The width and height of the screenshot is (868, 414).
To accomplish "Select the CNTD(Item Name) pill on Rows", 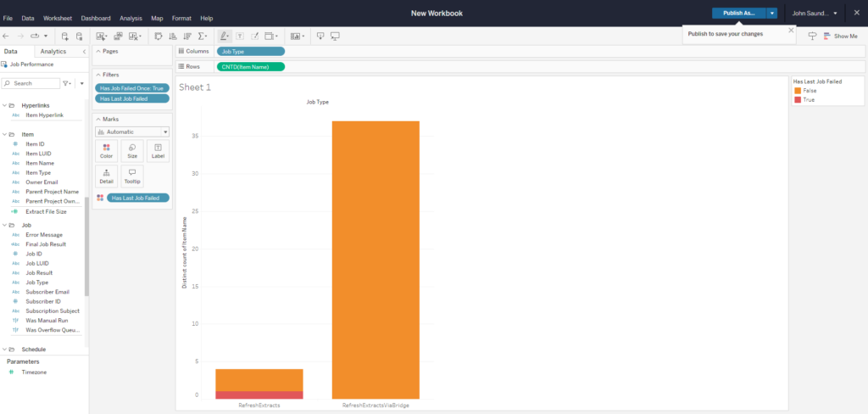I will (250, 67).
